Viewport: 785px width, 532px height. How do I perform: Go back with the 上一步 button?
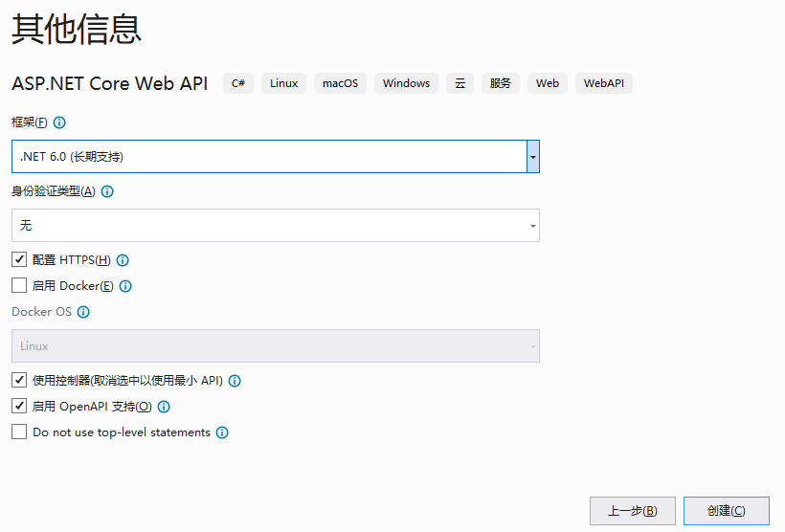point(632,511)
